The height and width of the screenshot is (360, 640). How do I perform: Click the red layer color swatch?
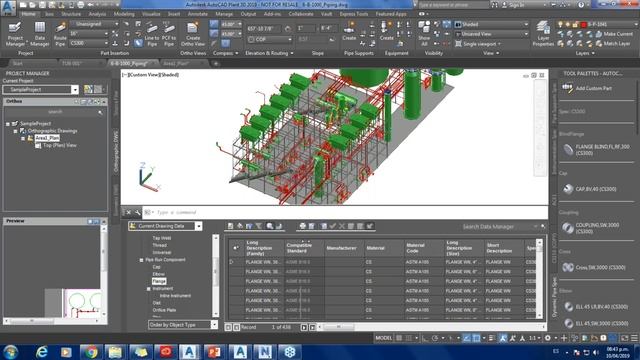point(584,24)
